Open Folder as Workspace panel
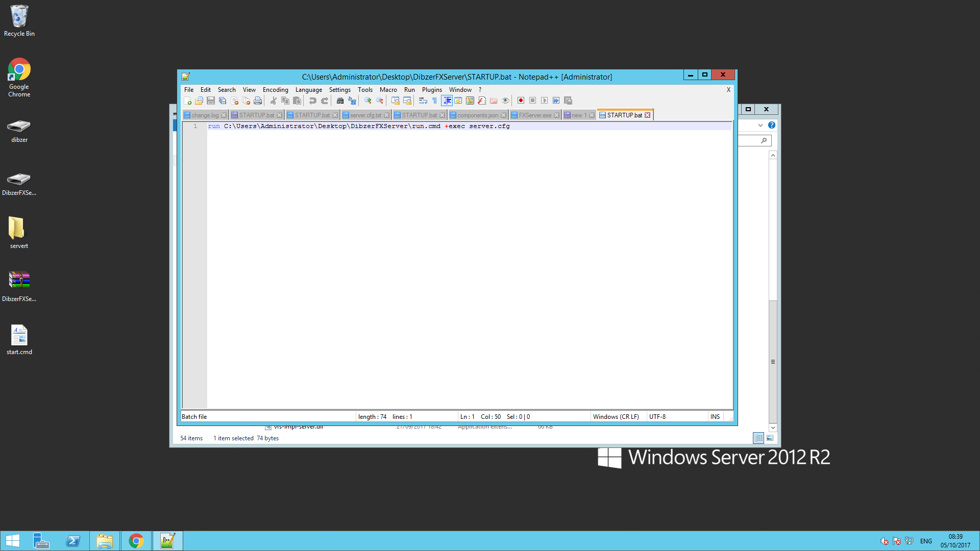The width and height of the screenshot is (980, 551). pos(494,101)
